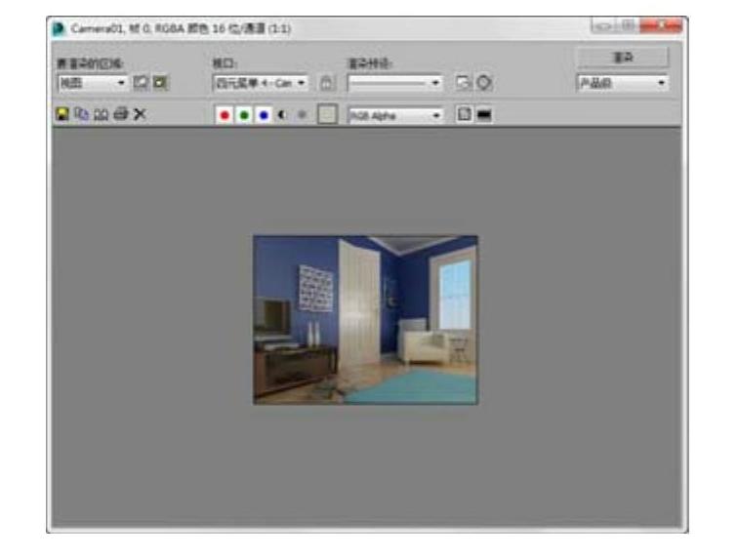The height and width of the screenshot is (560, 737).
Task: Toggle the monochrome display button
Action: (x=303, y=115)
